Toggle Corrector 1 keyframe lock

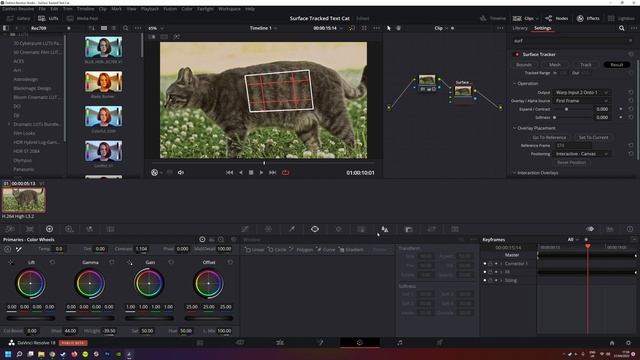[490, 264]
